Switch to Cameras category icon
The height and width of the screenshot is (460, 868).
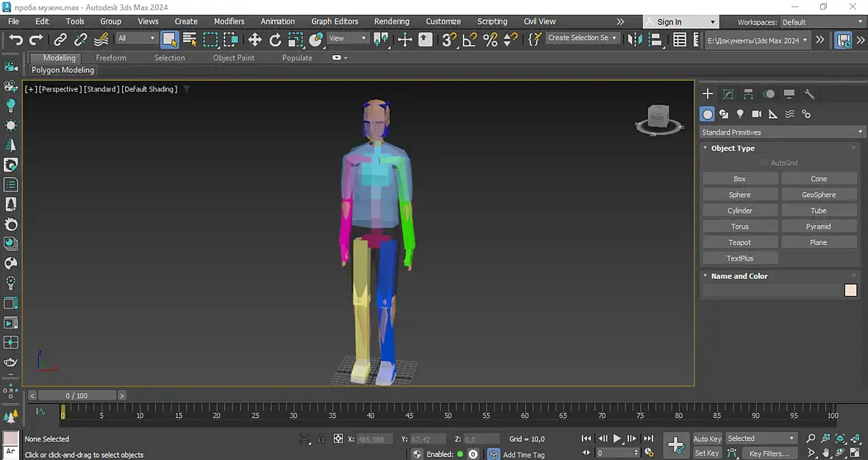point(756,114)
